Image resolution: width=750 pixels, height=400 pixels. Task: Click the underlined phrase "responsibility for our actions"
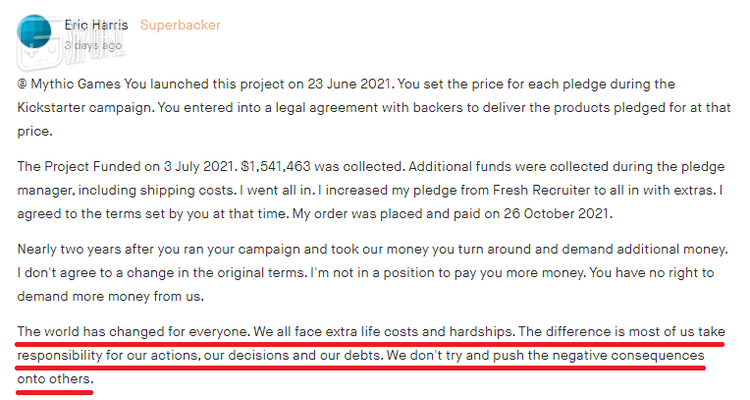point(111,355)
